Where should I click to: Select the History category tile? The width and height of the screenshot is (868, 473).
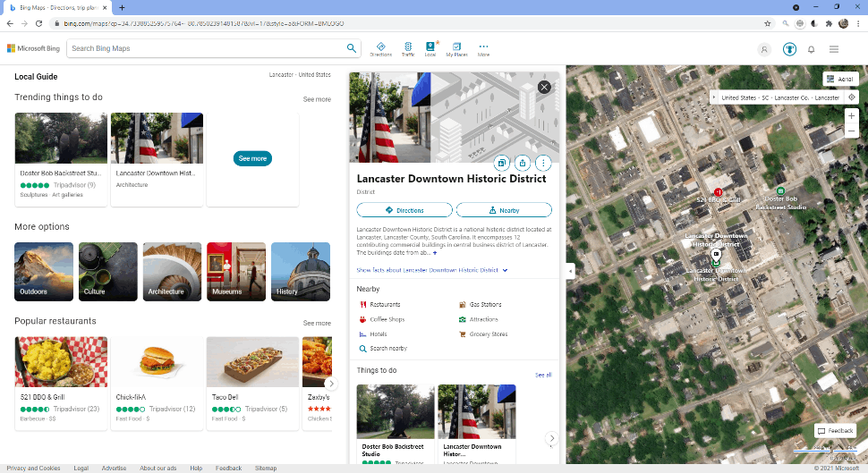pyautogui.click(x=301, y=272)
